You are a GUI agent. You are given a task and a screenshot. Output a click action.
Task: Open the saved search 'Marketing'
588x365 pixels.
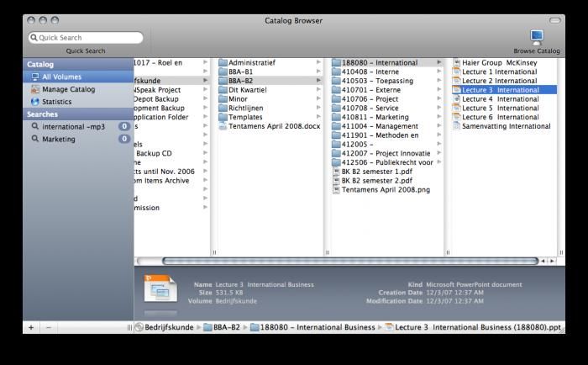(x=78, y=139)
